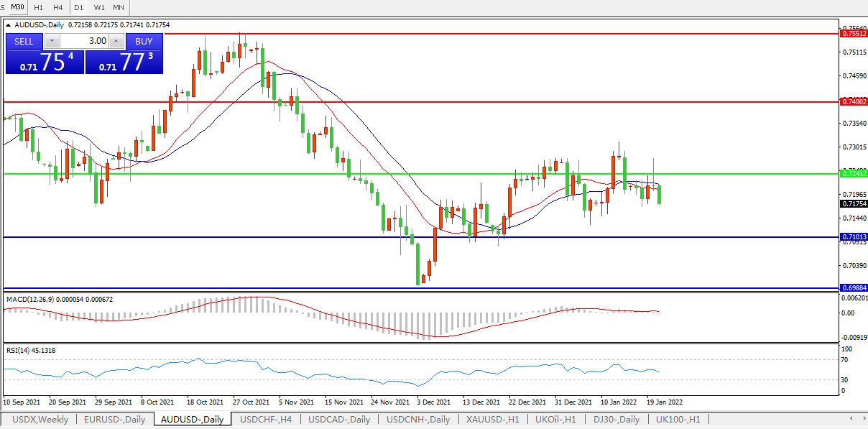This screenshot has width=868, height=429.
Task: Switch to W1 weekly timeframe
Action: [x=98, y=7]
